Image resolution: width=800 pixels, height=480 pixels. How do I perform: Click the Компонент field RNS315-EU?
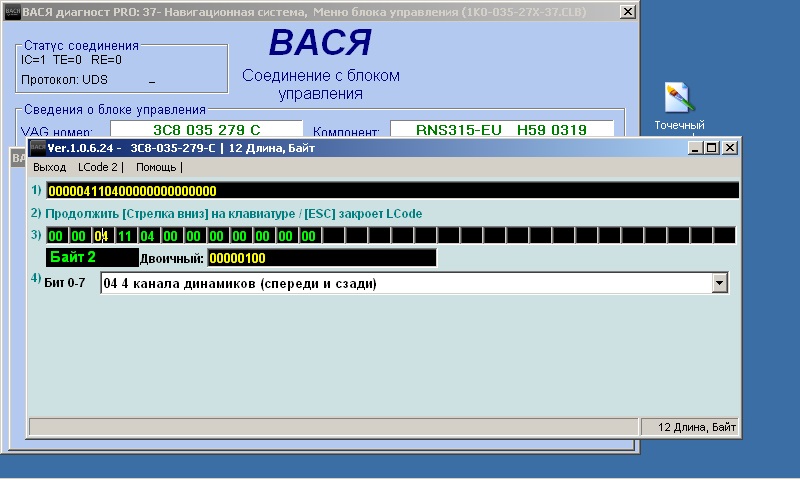tap(487, 131)
